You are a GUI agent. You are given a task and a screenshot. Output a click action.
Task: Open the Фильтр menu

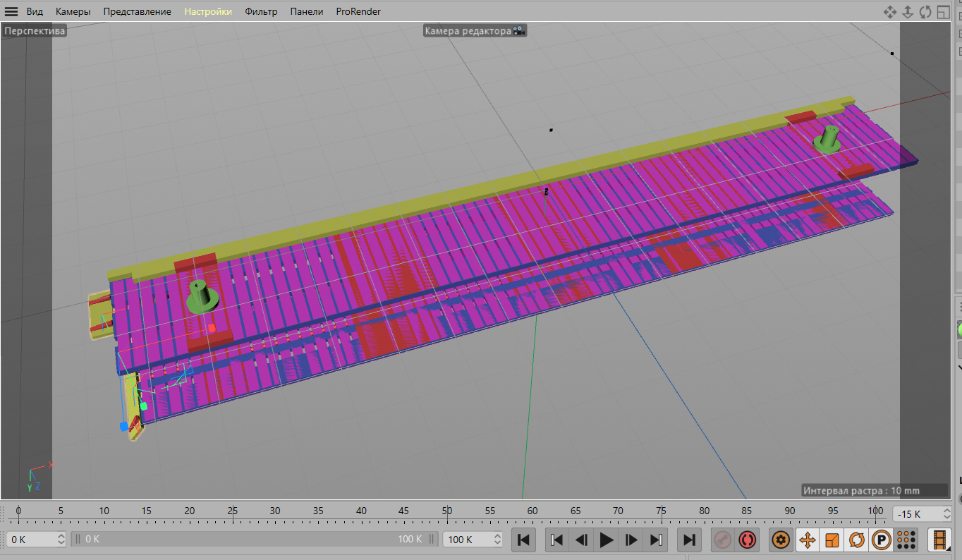[261, 12]
